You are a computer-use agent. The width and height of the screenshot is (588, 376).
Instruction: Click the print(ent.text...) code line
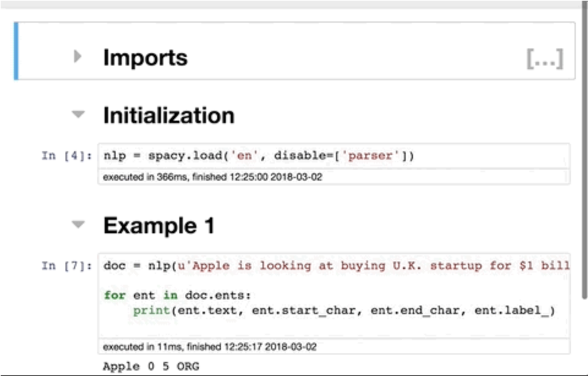(344, 310)
